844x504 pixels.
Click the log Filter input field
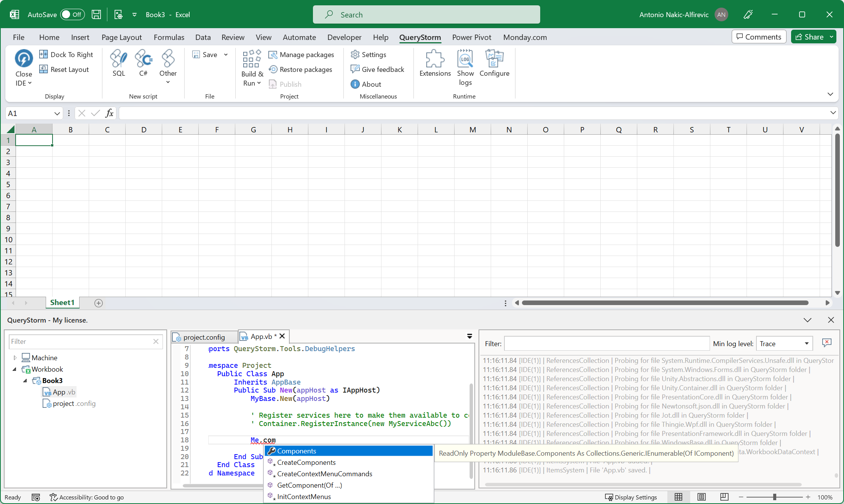(x=606, y=343)
